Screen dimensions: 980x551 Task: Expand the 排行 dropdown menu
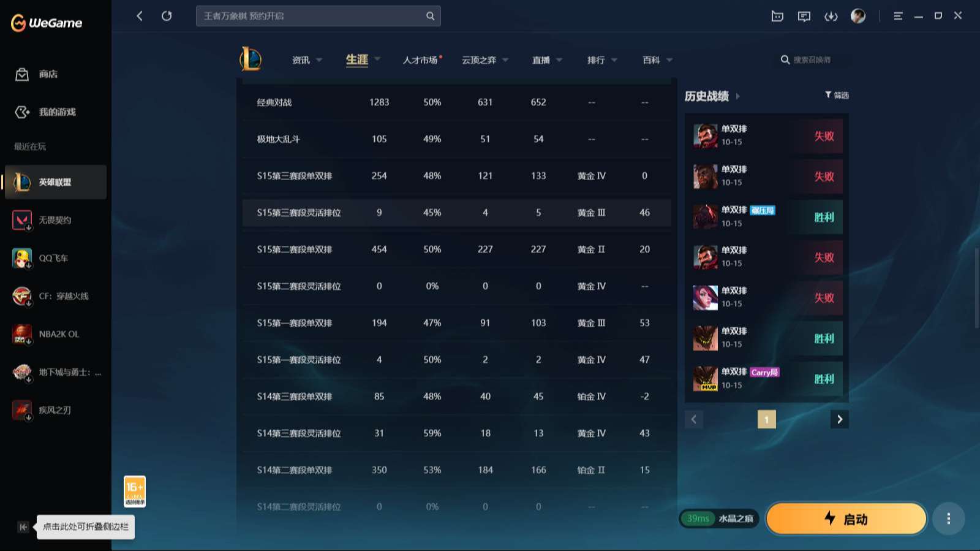602,60
